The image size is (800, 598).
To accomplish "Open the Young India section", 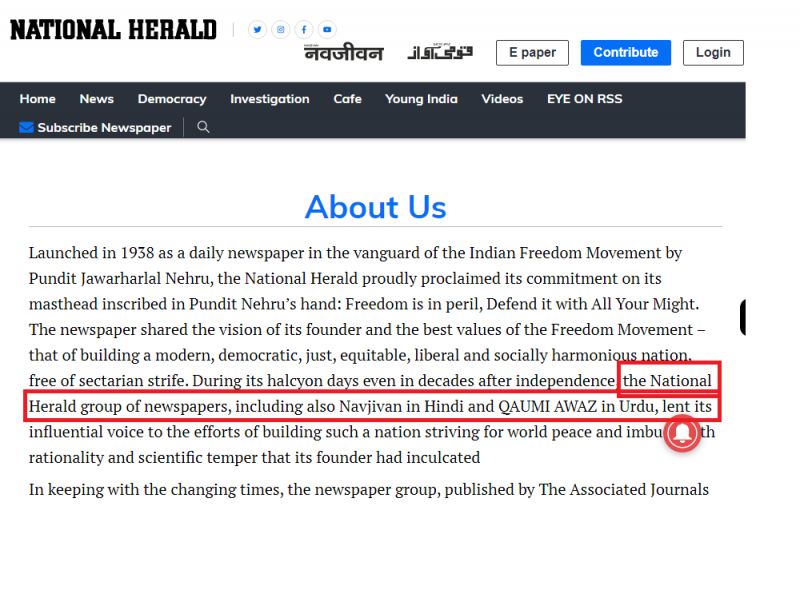I will point(421,99).
